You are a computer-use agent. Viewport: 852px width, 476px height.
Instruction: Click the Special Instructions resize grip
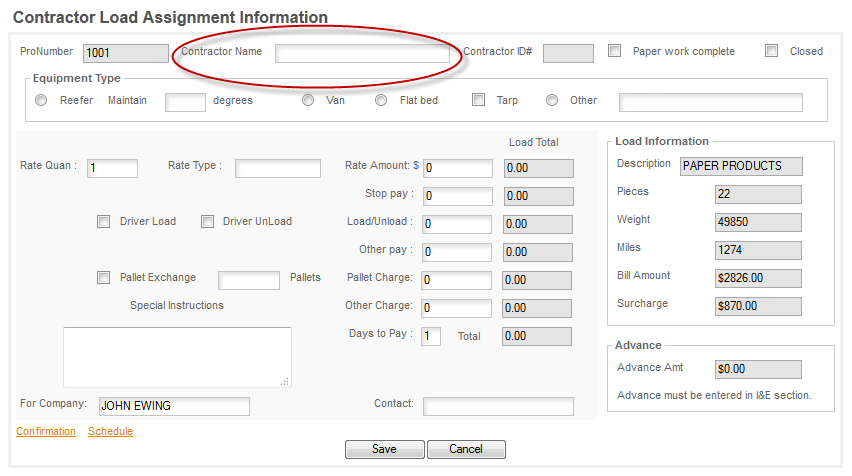(285, 381)
